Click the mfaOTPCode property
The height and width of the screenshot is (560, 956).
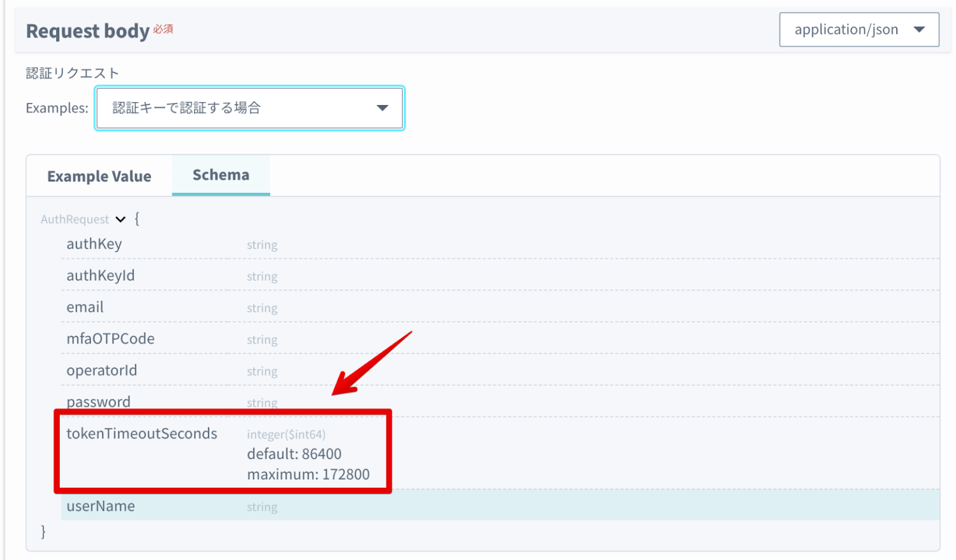click(110, 338)
